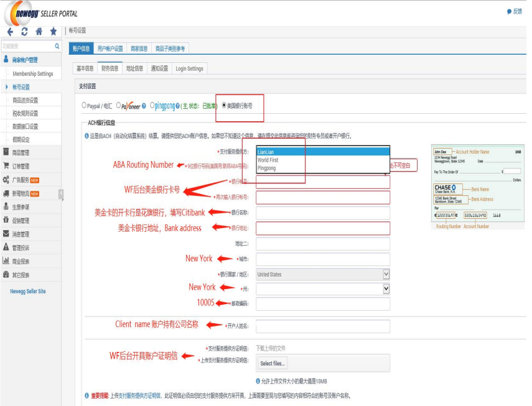This screenshot has width=532, height=406.
Task: Open the 地址信息 sub-tab
Action: tap(134, 68)
